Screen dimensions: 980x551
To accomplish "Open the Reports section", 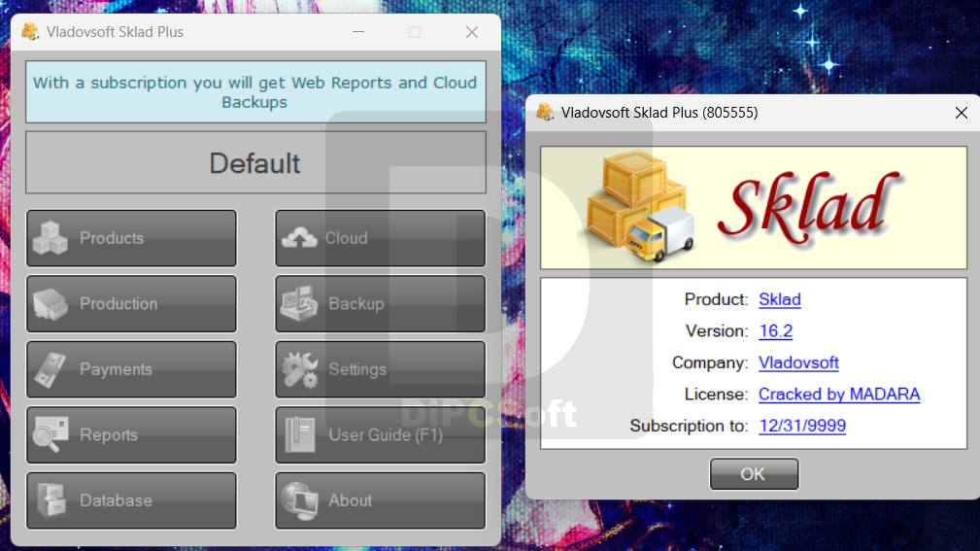I will pyautogui.click(x=131, y=434).
